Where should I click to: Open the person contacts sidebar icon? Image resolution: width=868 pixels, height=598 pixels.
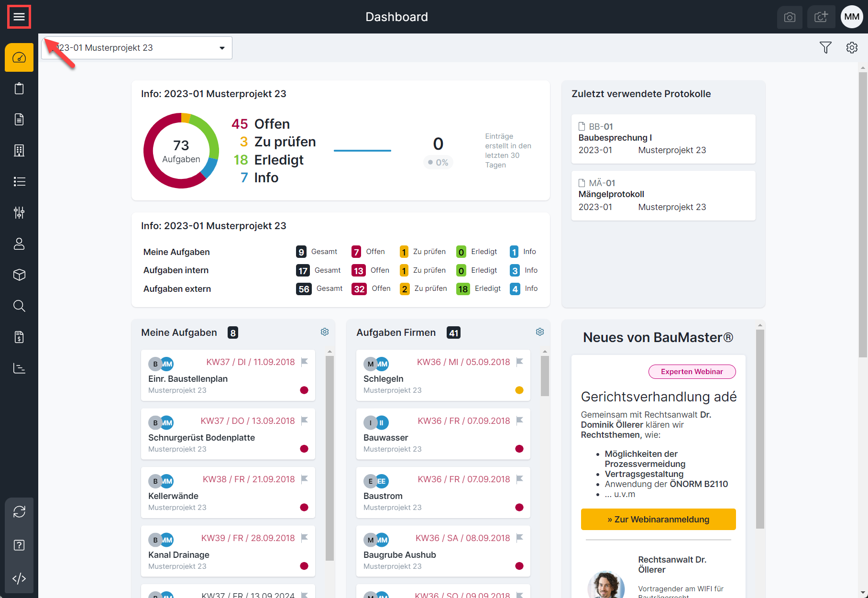[19, 244]
